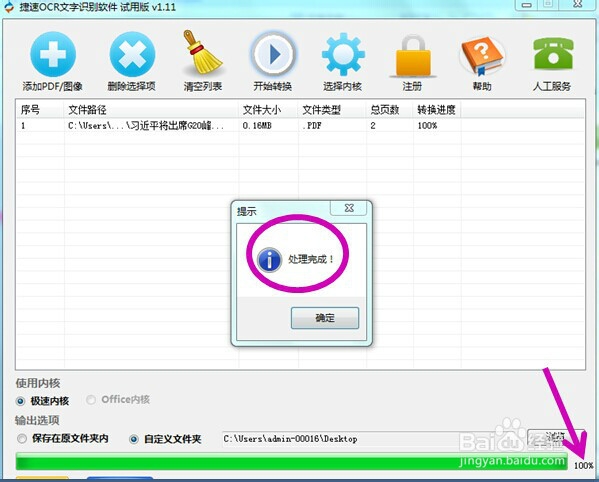Sort by the 转换进度 column header

(437, 110)
